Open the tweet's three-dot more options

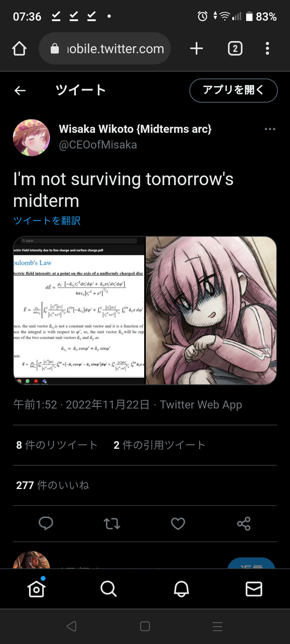click(x=270, y=129)
